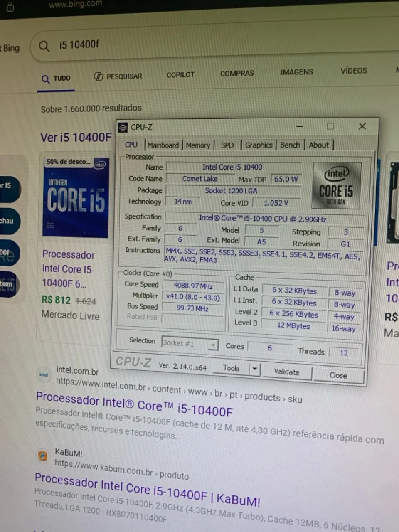This screenshot has height=532, width=399.
Task: Open the Pesquisar tab in Bing
Action: tap(118, 76)
